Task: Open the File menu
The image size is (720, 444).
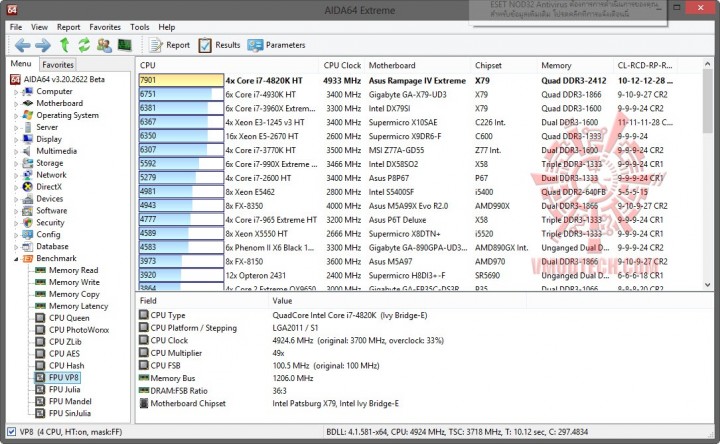Action: pos(16,27)
